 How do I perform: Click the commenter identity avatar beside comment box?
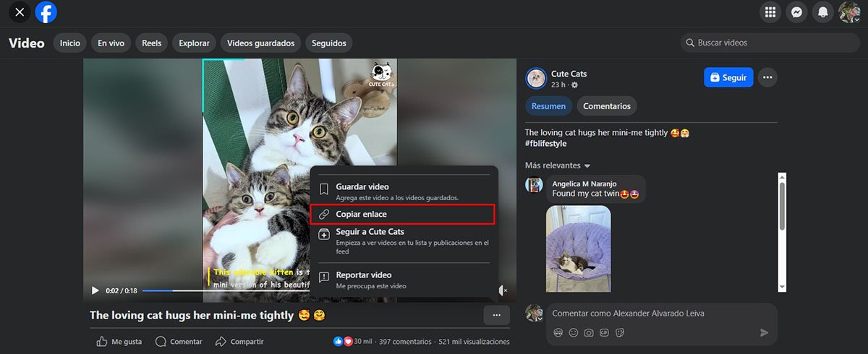point(535,313)
